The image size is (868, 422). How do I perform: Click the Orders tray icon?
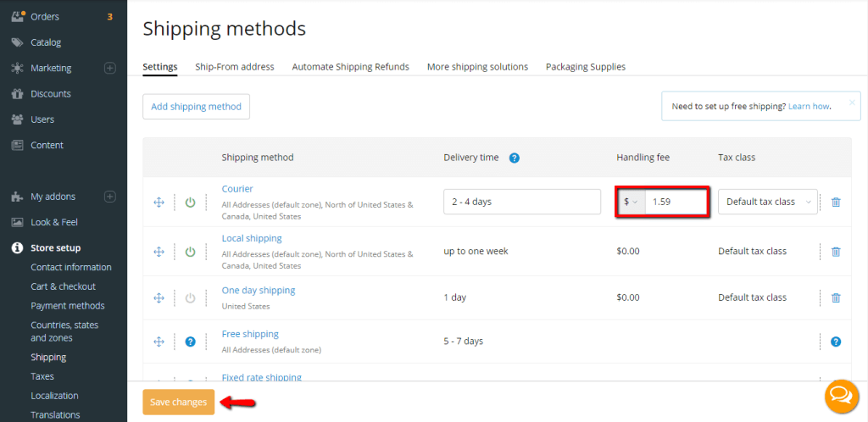(18, 17)
